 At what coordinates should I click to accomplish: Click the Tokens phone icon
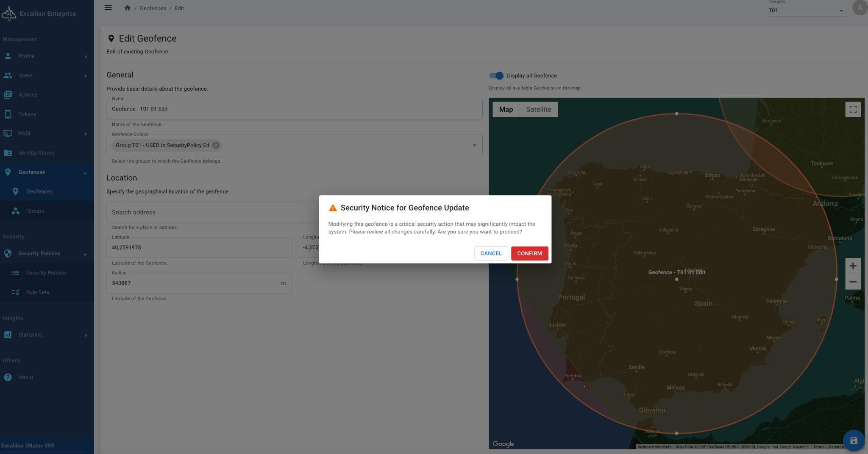pos(8,114)
